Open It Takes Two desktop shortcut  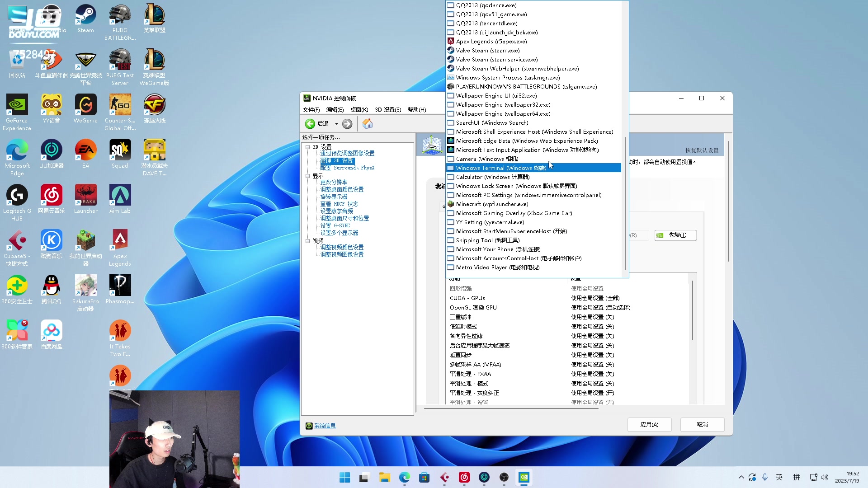point(120,339)
